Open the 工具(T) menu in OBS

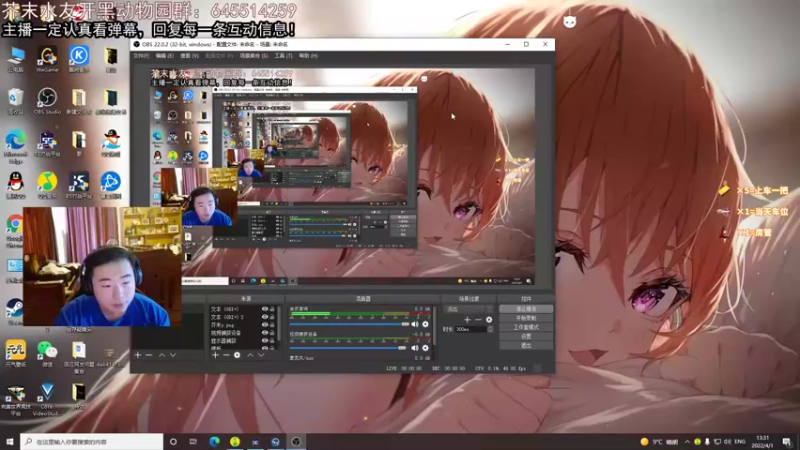(283, 56)
